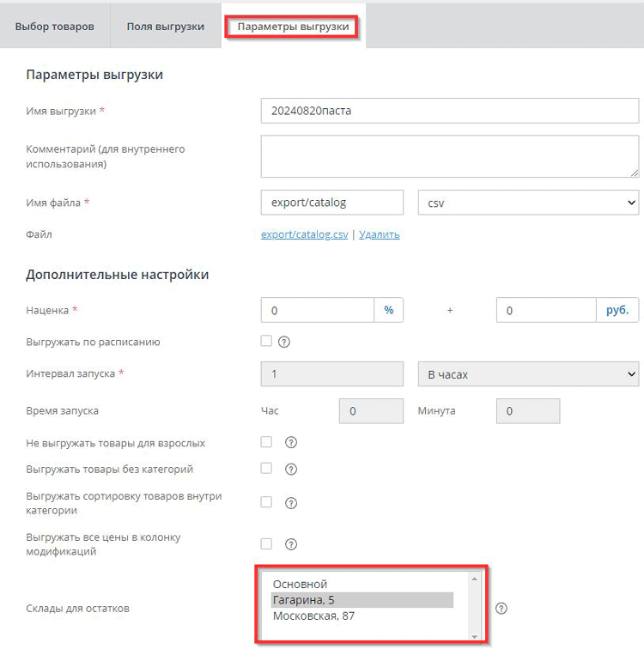Open the export/catalog.csv file link
The image size is (644, 649).
(x=304, y=234)
